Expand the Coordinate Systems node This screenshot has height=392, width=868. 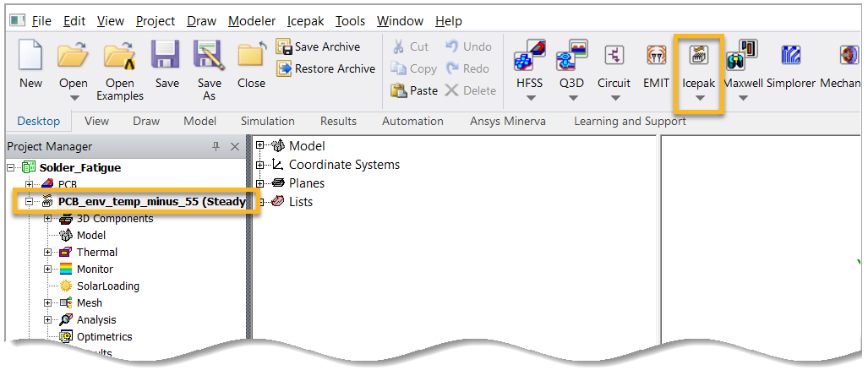coord(259,165)
